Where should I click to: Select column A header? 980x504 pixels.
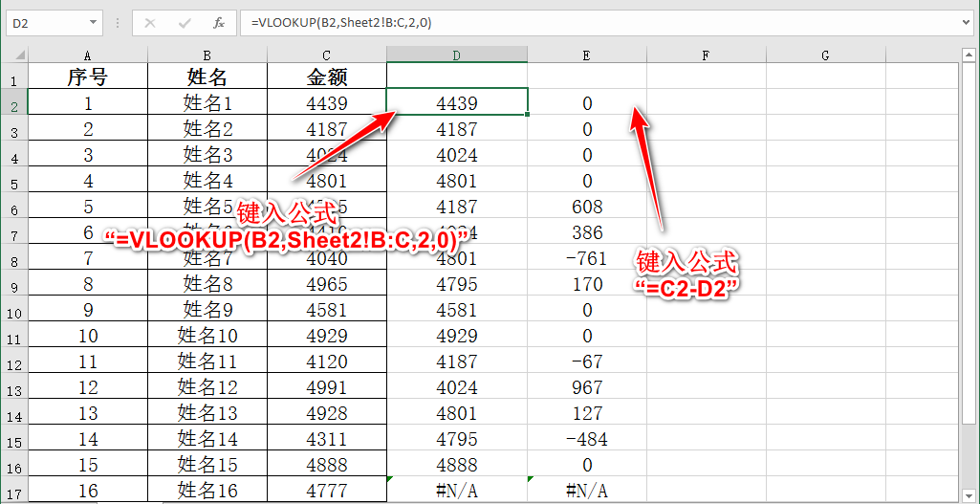click(x=88, y=55)
